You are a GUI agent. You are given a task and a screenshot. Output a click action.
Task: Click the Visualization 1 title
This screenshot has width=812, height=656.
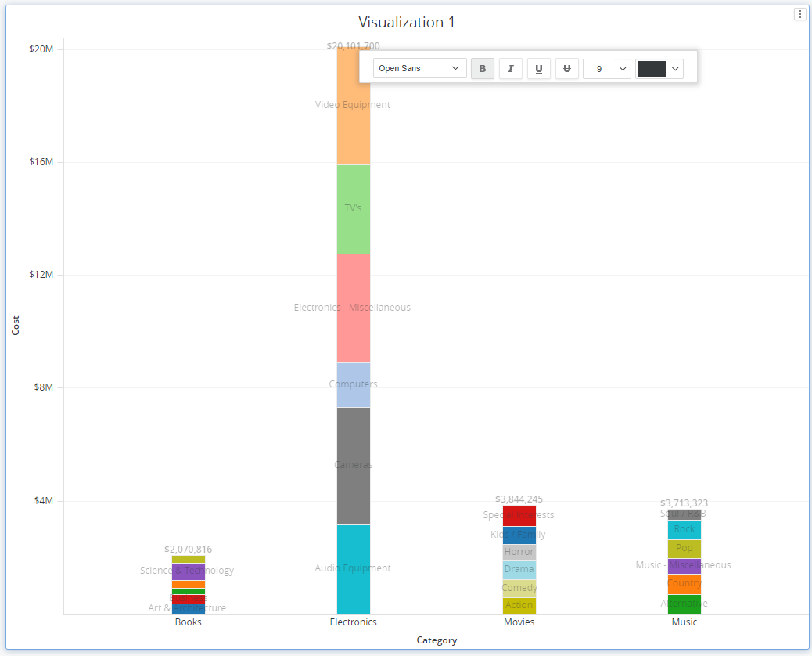406,23
